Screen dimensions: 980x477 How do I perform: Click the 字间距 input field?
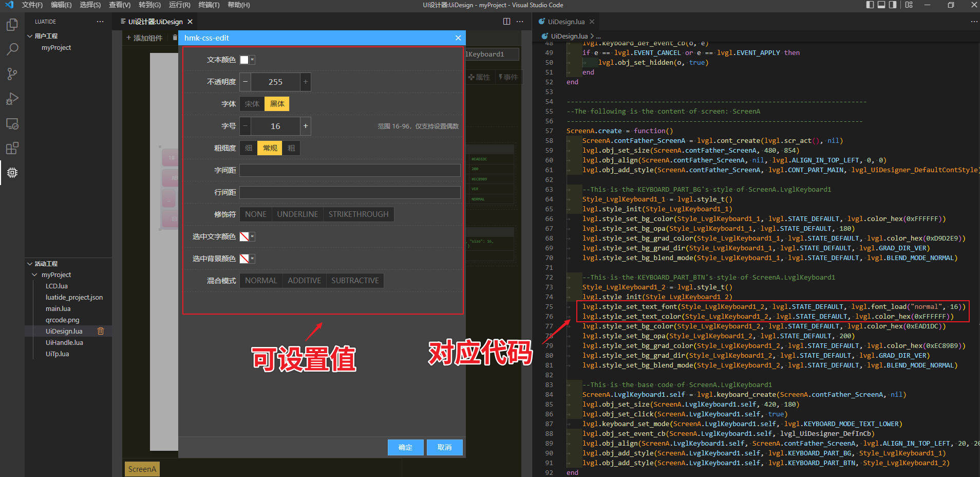[x=350, y=170]
